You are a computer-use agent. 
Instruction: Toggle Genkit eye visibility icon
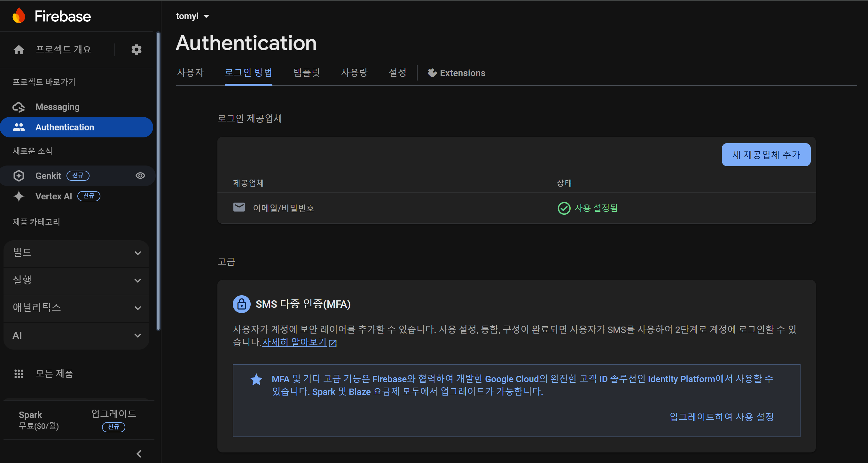point(140,175)
